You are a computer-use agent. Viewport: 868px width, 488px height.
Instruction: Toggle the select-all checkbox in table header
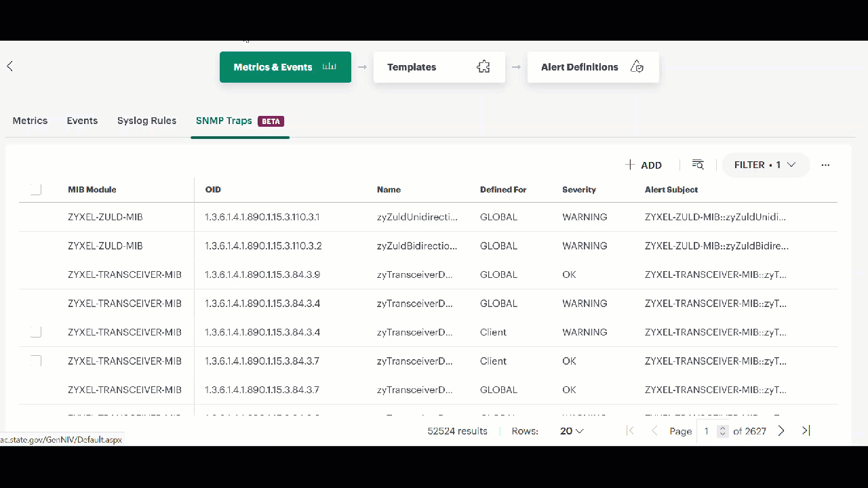36,190
